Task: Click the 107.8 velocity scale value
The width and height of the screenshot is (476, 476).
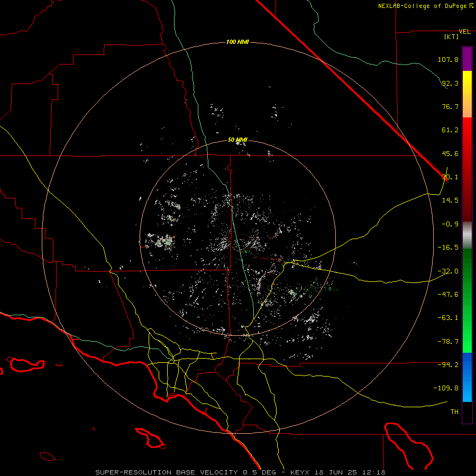Action: (x=448, y=59)
